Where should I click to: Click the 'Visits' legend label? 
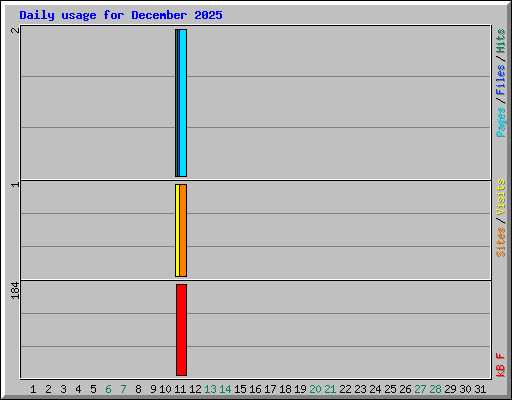coord(500,197)
